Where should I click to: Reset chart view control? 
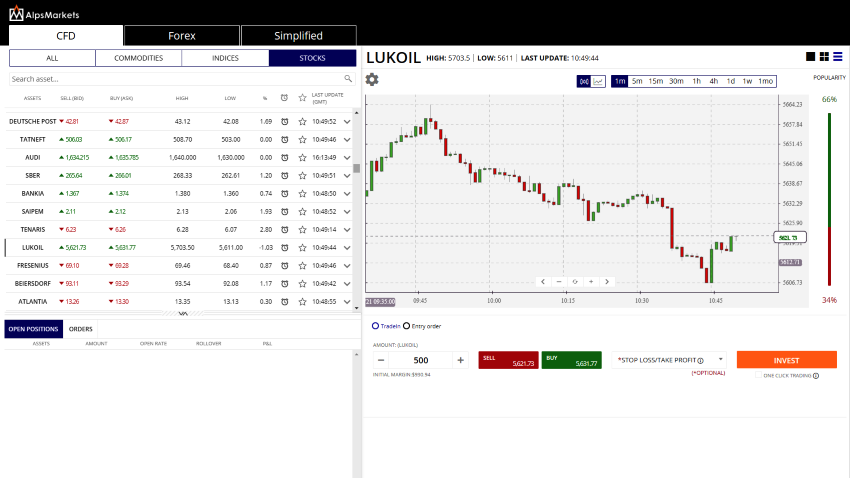[575, 281]
